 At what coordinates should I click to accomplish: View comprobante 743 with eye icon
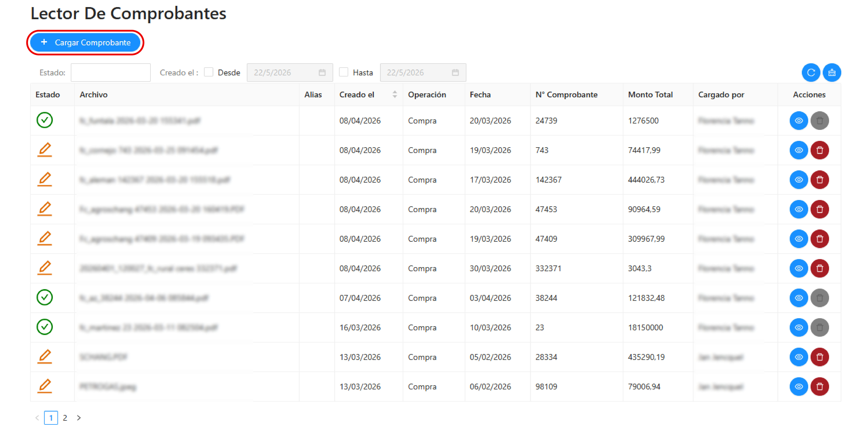[x=799, y=150]
